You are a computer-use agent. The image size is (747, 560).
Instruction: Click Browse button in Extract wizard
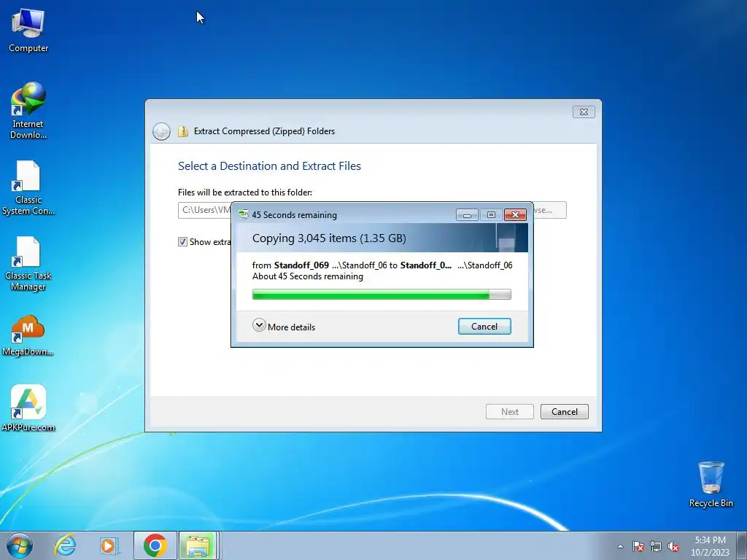point(550,210)
